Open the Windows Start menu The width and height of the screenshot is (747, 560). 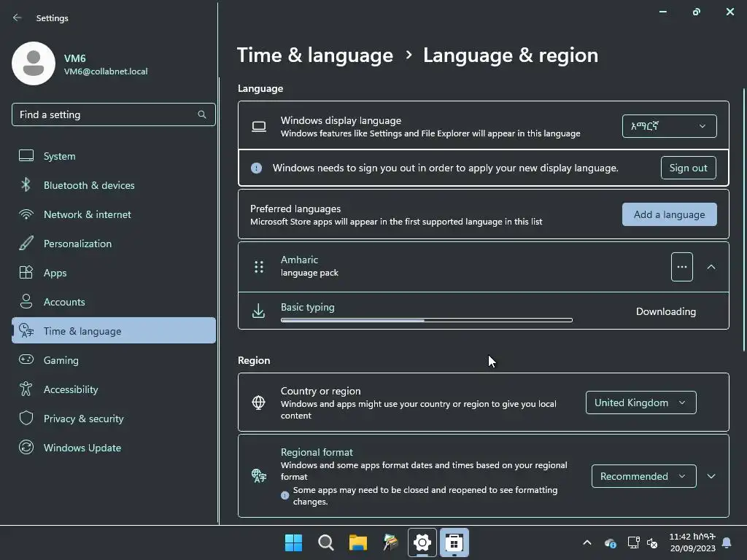pyautogui.click(x=293, y=542)
